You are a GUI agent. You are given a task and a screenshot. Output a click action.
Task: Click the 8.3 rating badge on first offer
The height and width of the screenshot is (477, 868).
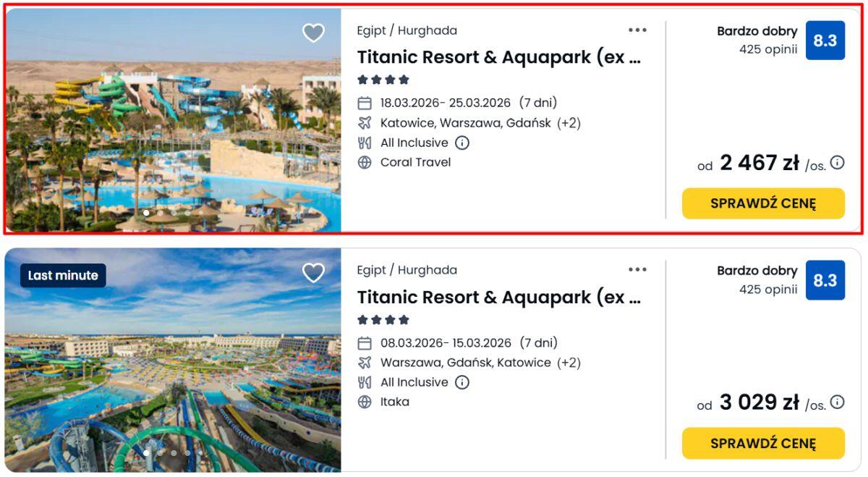point(825,41)
